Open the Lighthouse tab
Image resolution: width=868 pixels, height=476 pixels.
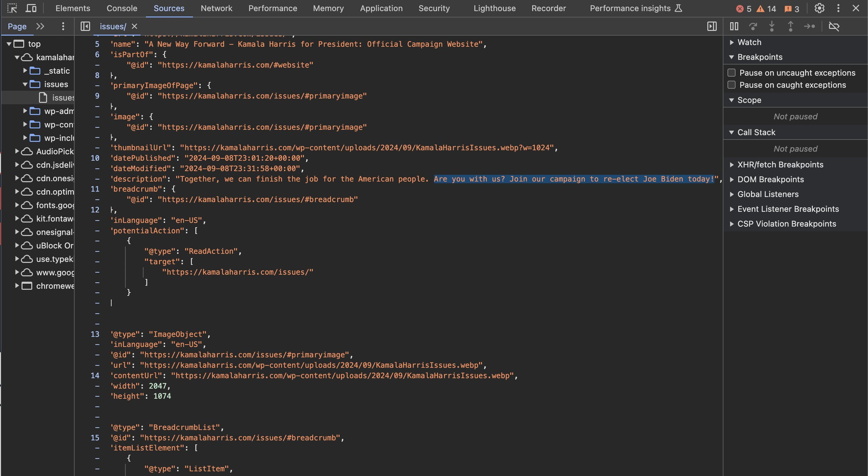point(495,8)
